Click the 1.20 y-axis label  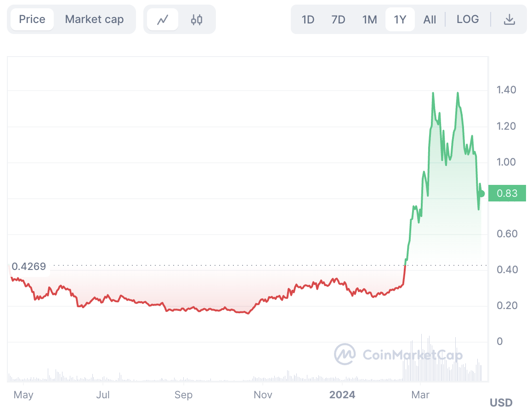506,126
